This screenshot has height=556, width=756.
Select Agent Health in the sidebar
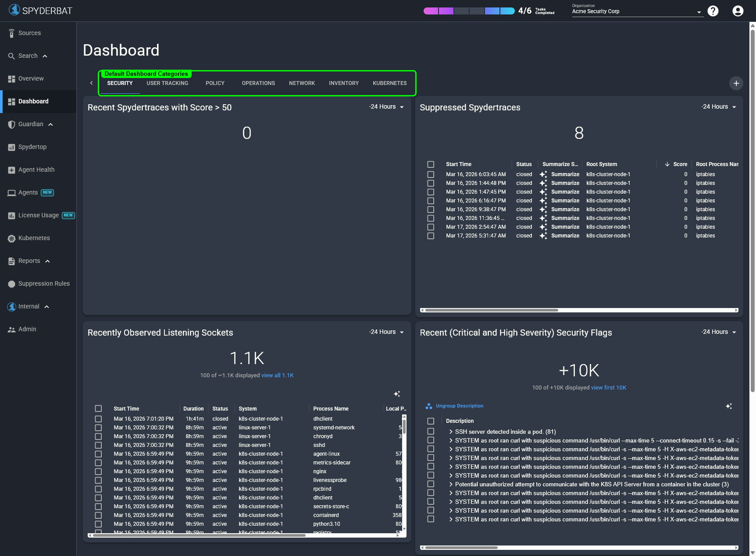pos(36,170)
